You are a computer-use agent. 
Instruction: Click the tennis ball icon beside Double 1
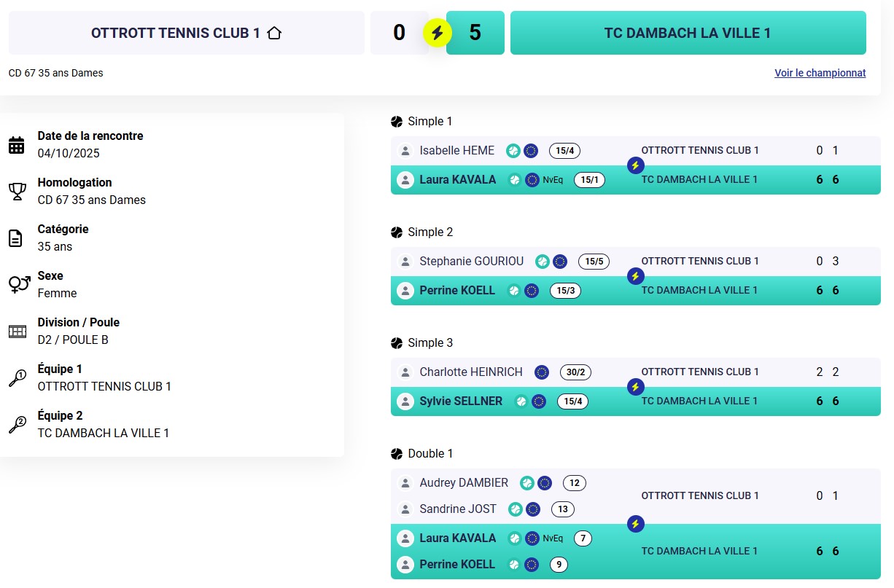click(x=397, y=454)
